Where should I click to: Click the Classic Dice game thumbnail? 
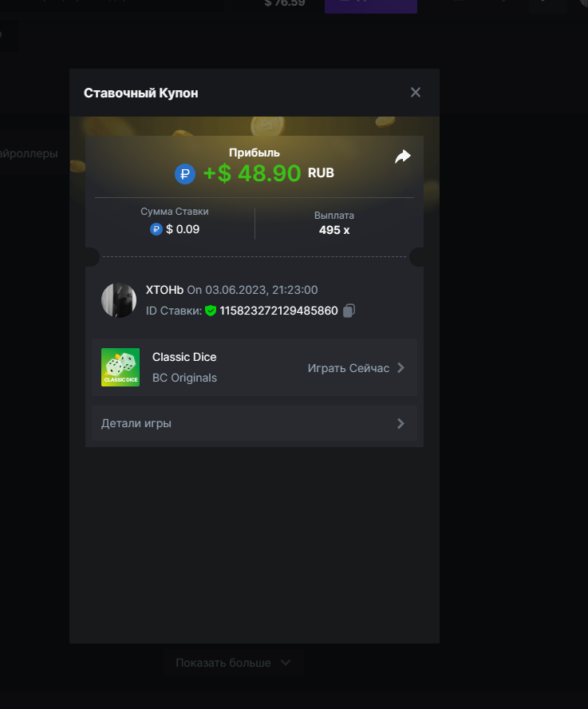point(120,367)
